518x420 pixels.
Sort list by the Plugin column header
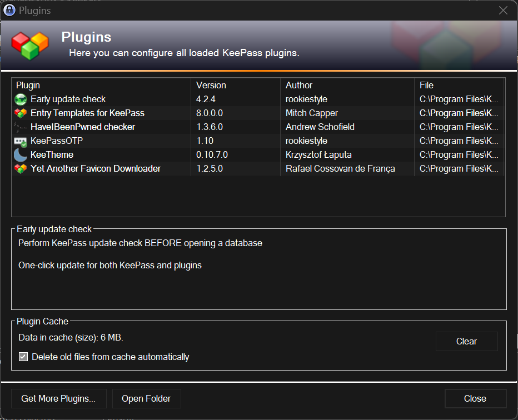click(x=101, y=86)
